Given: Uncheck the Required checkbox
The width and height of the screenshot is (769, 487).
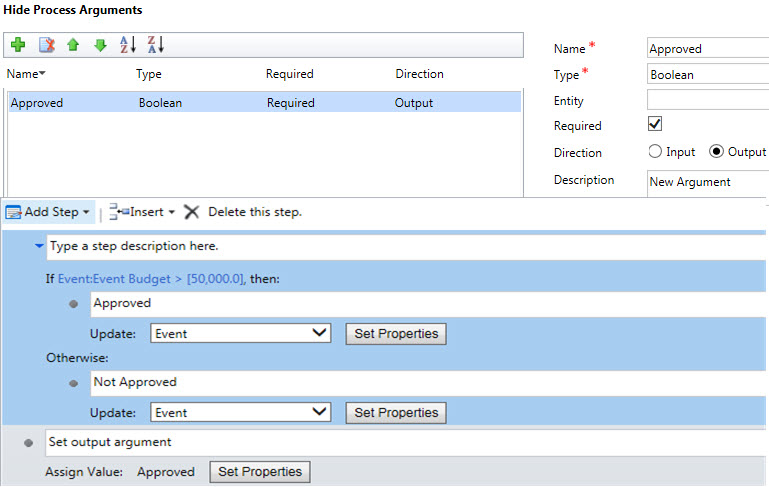Looking at the screenshot, I should pyautogui.click(x=656, y=125).
